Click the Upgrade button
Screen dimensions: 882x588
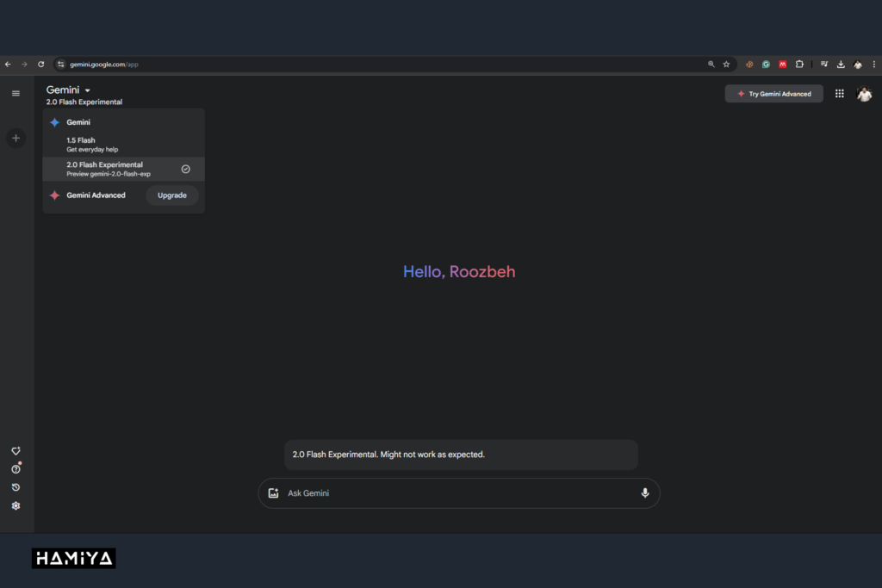(172, 195)
